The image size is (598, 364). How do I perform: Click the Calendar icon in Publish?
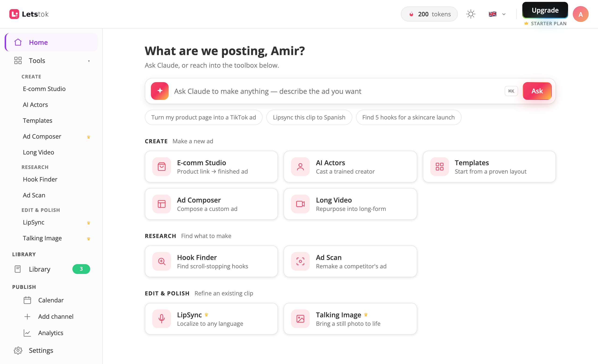(27, 300)
